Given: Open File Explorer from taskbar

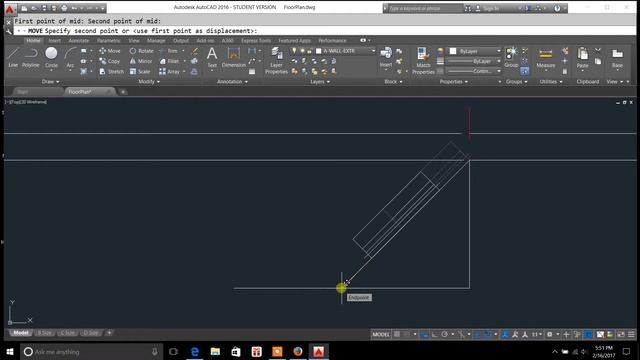Looking at the screenshot, I should (x=215, y=351).
